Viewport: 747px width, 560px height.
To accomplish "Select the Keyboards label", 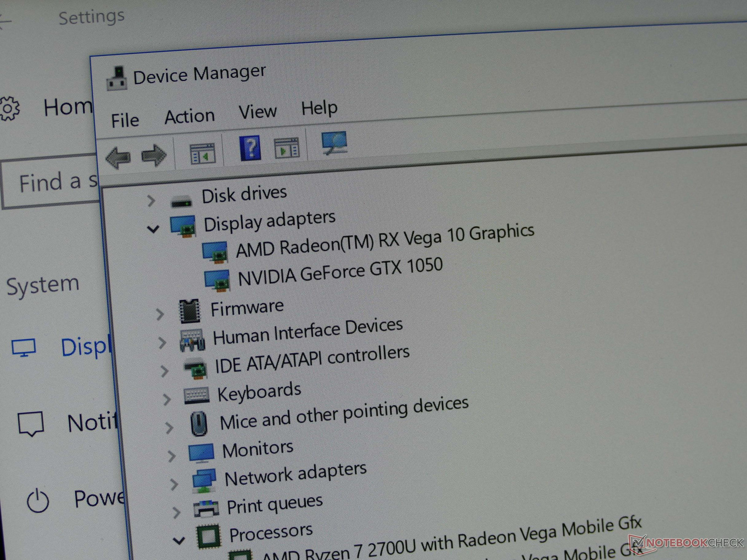I will [259, 392].
